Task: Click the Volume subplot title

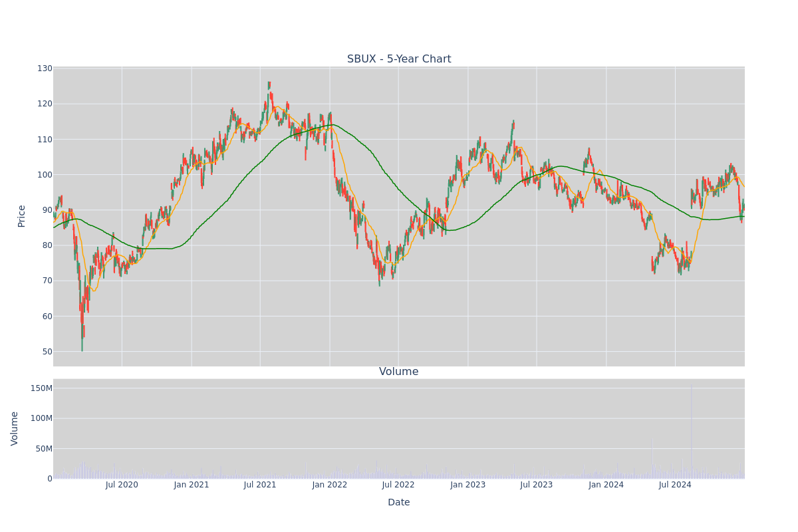Action: (x=399, y=372)
